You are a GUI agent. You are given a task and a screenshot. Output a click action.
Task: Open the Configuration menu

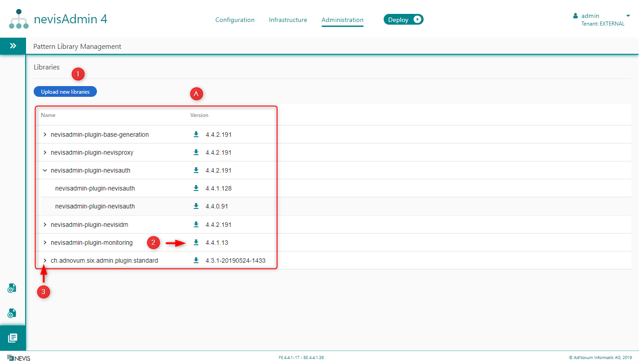(x=235, y=20)
